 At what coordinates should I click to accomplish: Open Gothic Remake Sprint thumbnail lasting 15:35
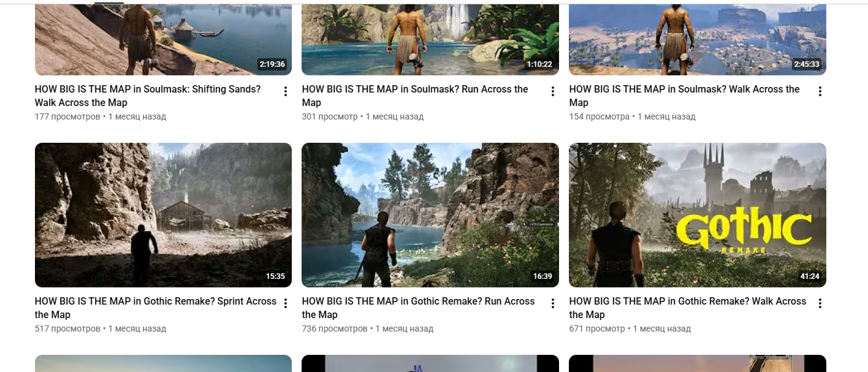coord(163,215)
